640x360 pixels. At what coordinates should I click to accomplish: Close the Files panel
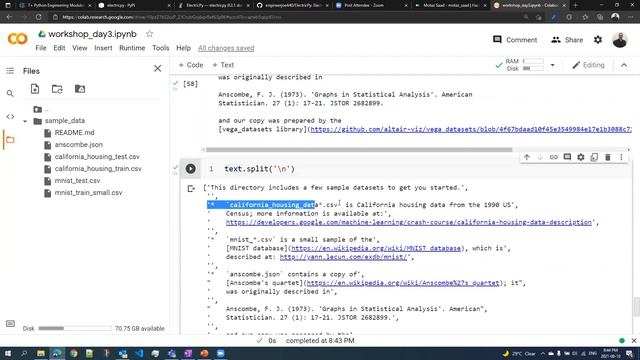pos(158,69)
